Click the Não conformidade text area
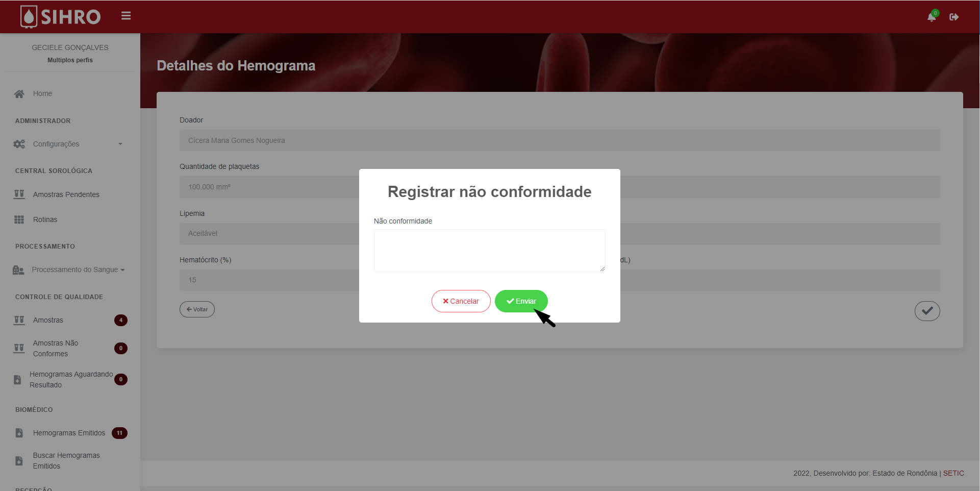980x491 pixels. [x=489, y=251]
